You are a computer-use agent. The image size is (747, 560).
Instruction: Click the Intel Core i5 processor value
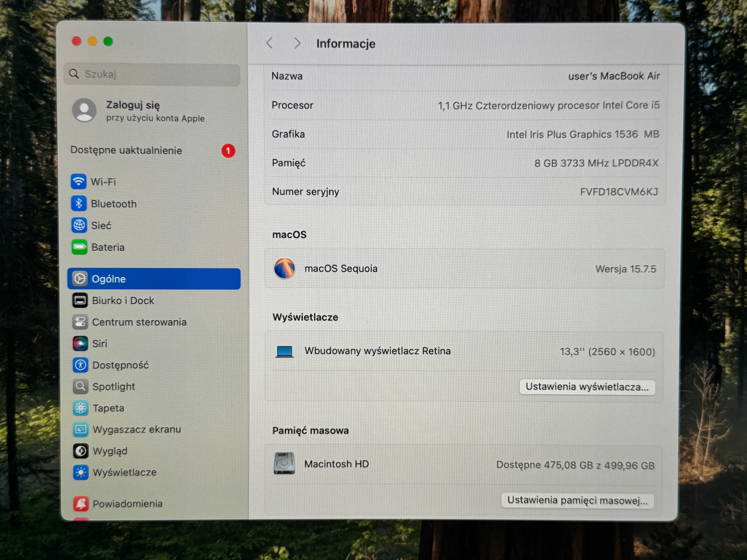click(548, 106)
